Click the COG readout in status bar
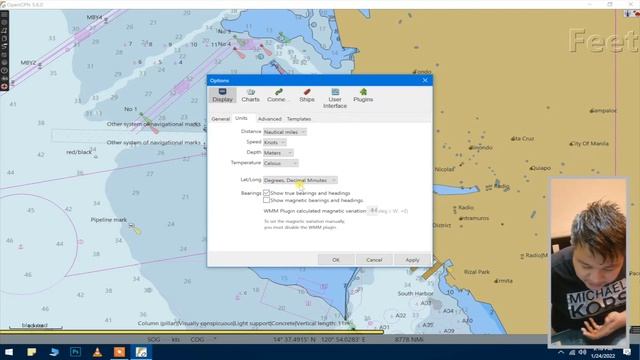The image size is (640, 360). (x=203, y=339)
